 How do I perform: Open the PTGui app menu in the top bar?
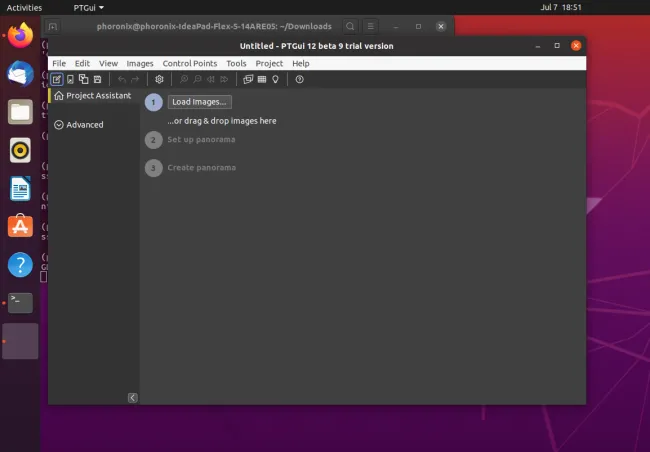pos(88,7)
